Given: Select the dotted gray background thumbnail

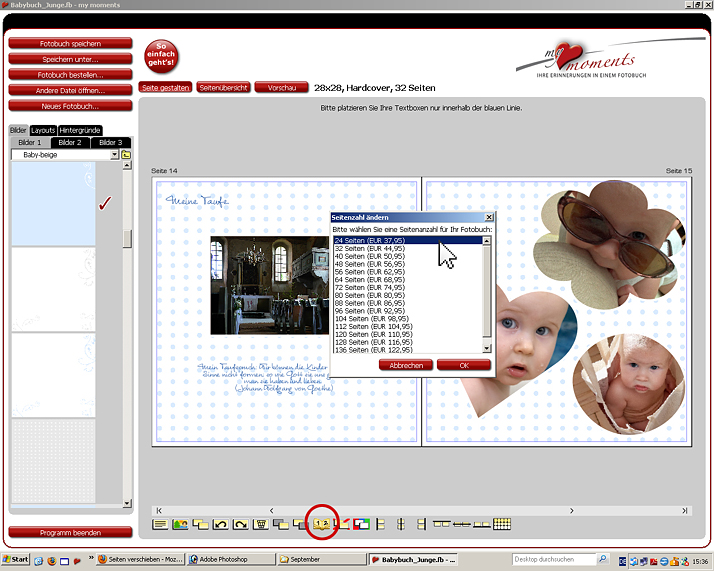Looking at the screenshot, I should coord(53,461).
